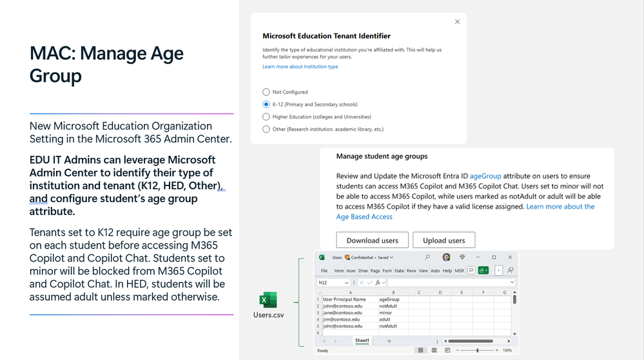644x360 pixels.
Task: Switch to Page Break Preview icon
Action: pyautogui.click(x=447, y=350)
